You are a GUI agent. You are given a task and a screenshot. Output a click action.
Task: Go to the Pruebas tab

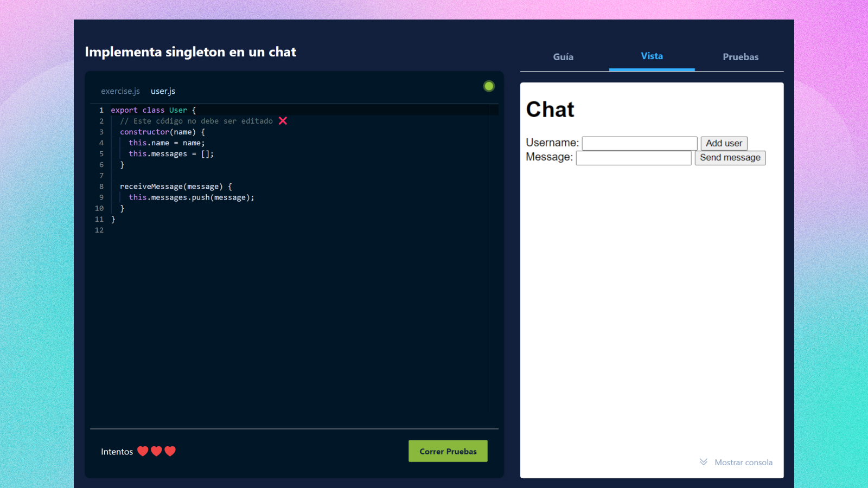coord(741,57)
